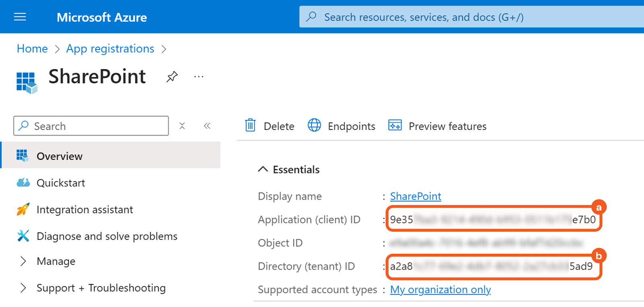
Task: Expand Support + Troubleshooting section
Action: 23,288
